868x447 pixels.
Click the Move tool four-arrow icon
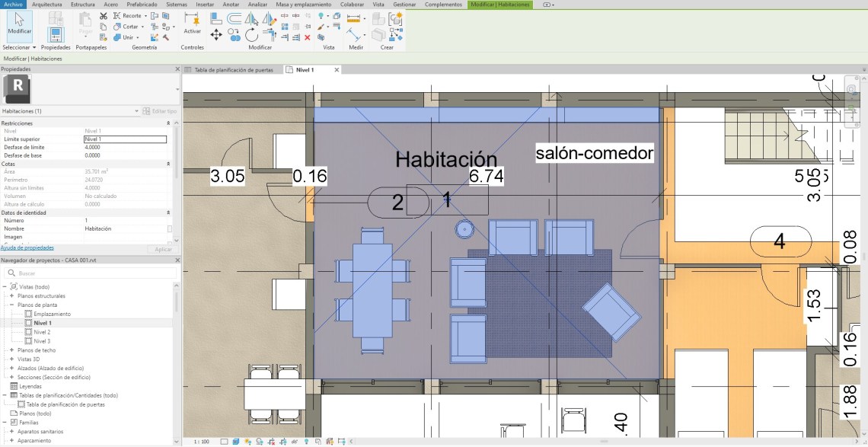coord(215,35)
